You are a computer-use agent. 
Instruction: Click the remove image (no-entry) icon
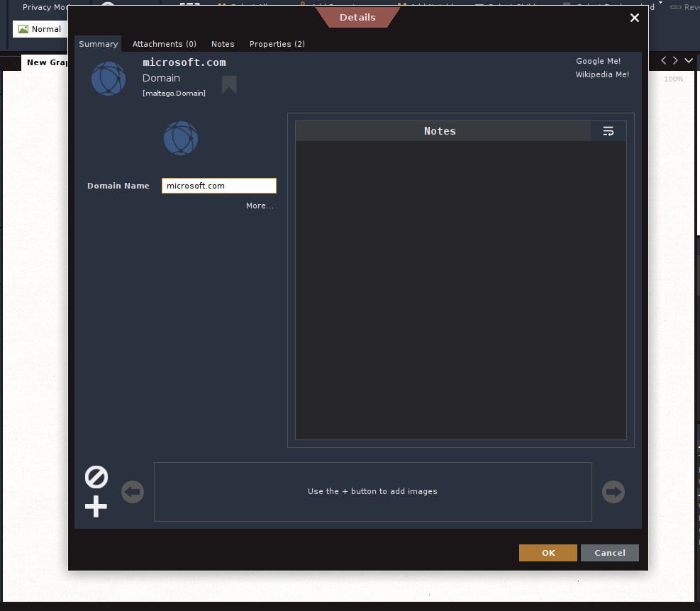click(96, 477)
